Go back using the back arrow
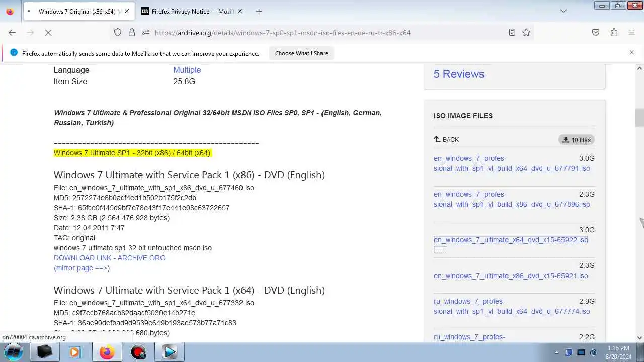This screenshot has width=644, height=362. coord(12,32)
